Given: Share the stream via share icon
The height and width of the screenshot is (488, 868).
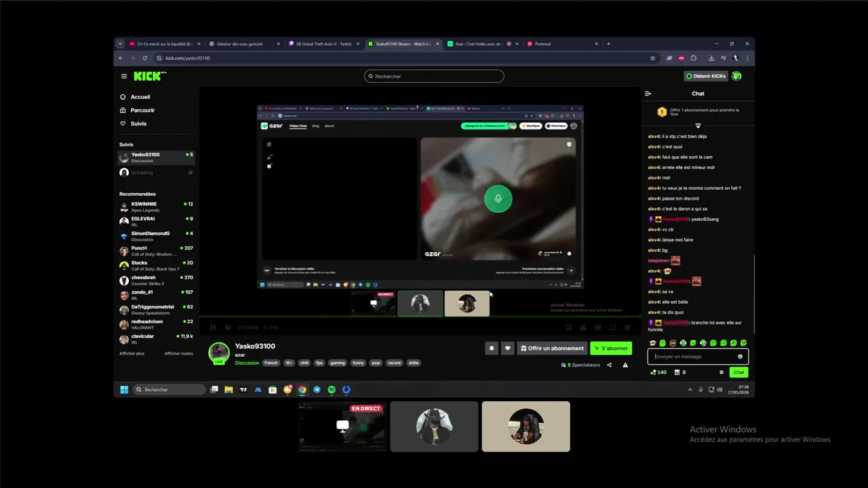Looking at the screenshot, I should click(x=609, y=365).
